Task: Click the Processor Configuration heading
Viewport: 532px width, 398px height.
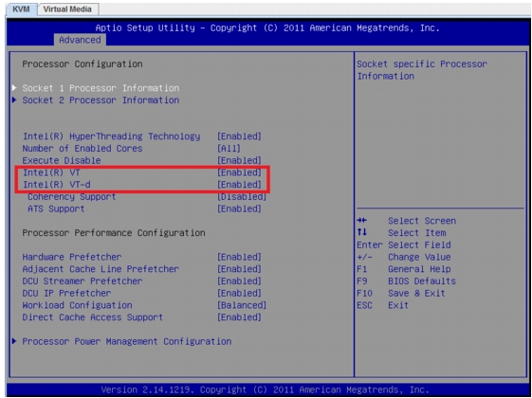Action: (x=83, y=64)
